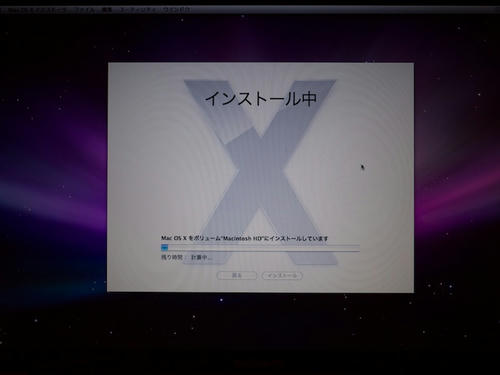
Task: Open the 編集 menu in menu bar
Action: point(107,10)
